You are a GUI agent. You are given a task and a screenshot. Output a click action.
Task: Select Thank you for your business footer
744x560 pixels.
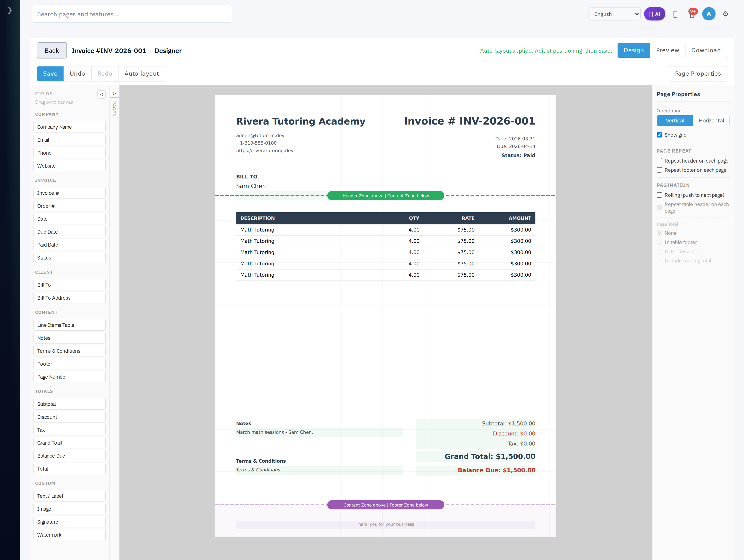point(385,524)
